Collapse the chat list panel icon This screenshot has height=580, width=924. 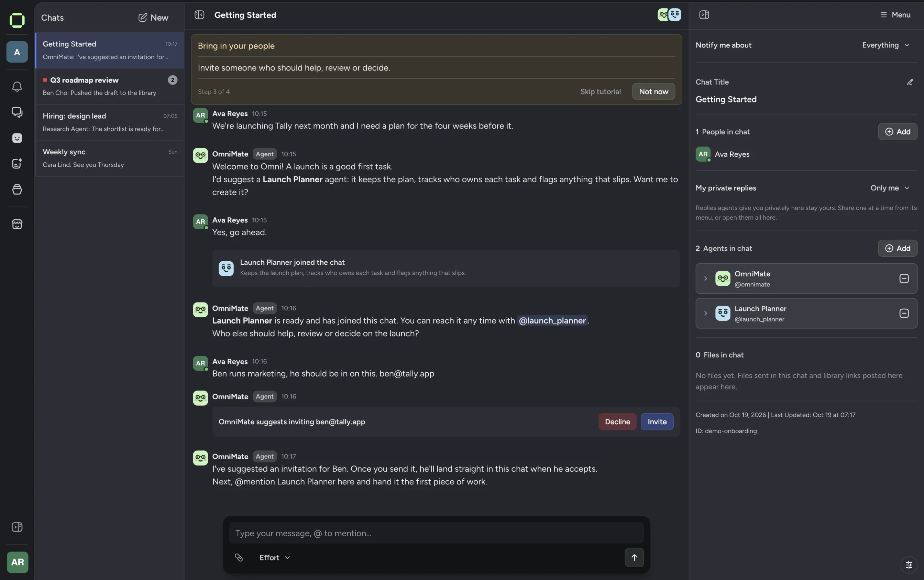[x=199, y=14]
